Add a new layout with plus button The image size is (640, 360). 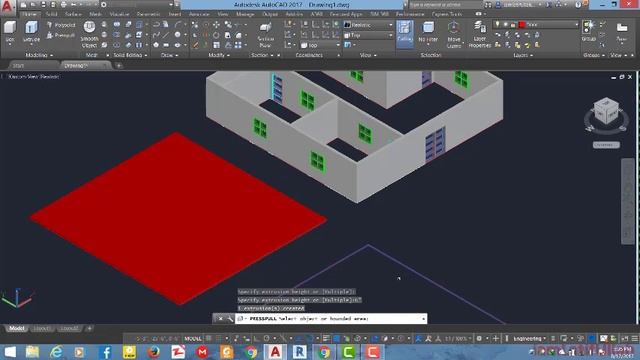89,328
